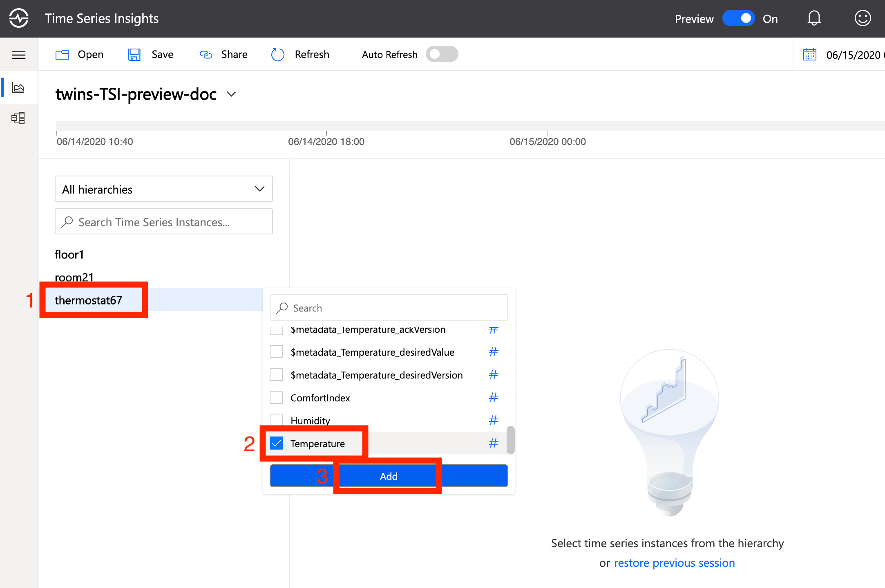Enable the Auto Refresh toggle
Screen dimensions: 885x588
[x=442, y=54]
